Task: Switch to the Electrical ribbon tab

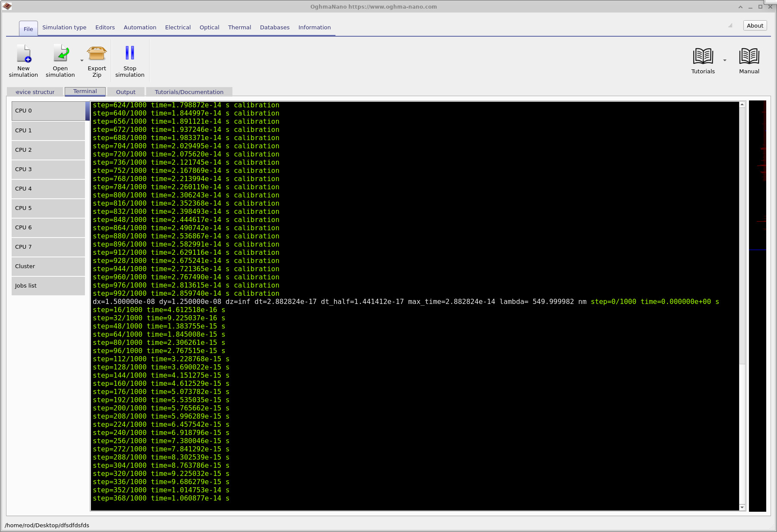Action: coord(178,27)
